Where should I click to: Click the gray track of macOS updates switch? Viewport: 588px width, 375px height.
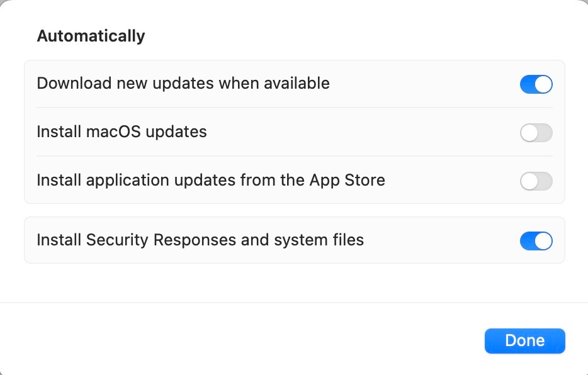(x=545, y=133)
